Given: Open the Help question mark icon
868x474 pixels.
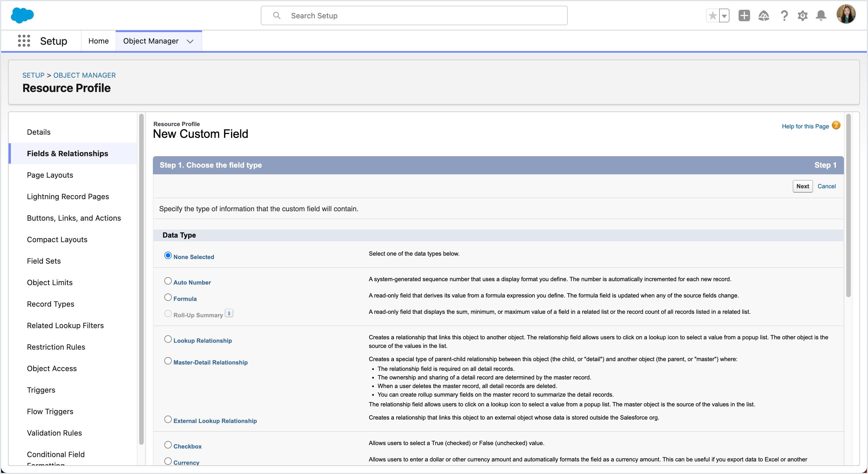Looking at the screenshot, I should [x=784, y=15].
